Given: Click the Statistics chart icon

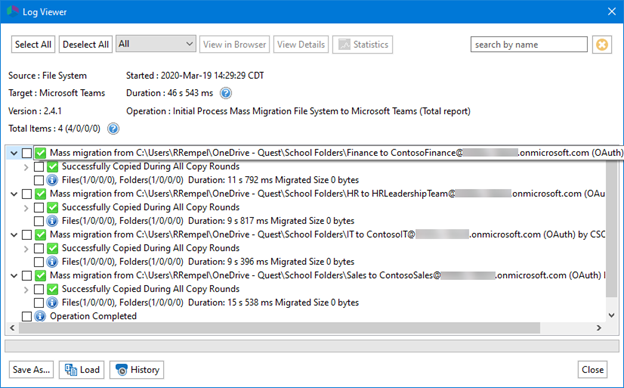Looking at the screenshot, I should tap(344, 45).
